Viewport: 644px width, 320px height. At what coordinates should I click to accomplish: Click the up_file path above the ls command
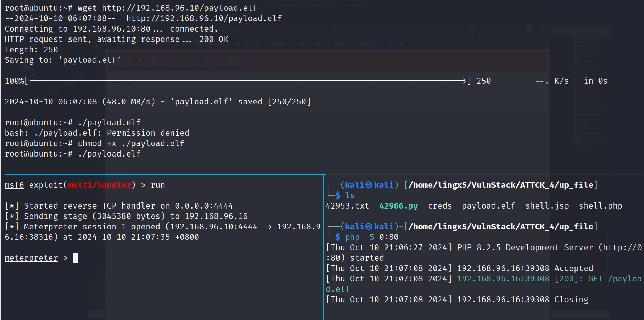pyautogui.click(x=501, y=185)
